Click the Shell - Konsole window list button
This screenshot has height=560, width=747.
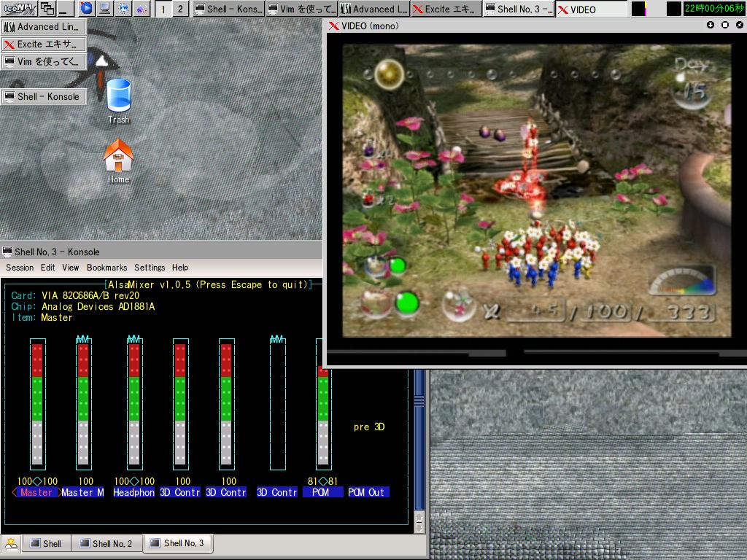tap(44, 97)
